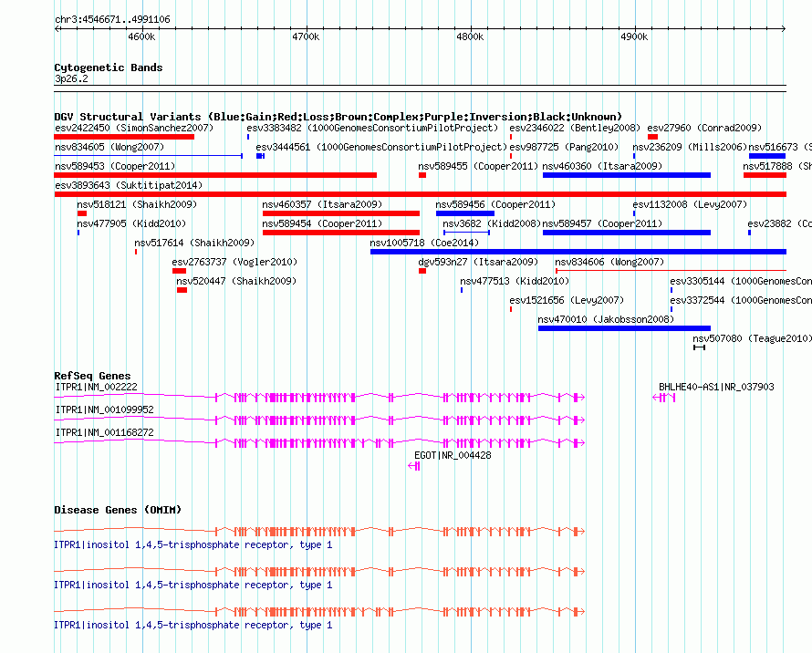The height and width of the screenshot is (653, 812).
Task: Open nsv460360 (Itsara2009) variant
Action: 602,166
